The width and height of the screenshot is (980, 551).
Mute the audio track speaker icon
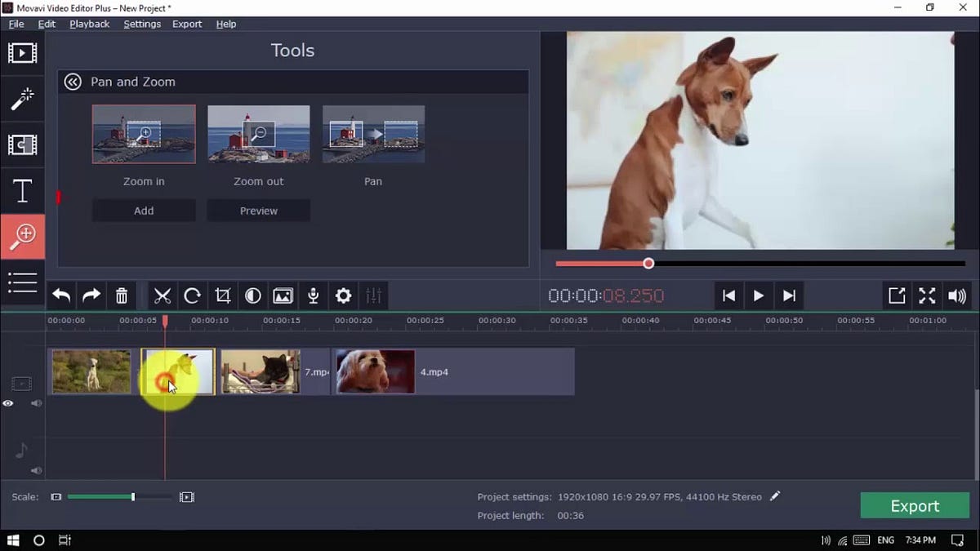tap(36, 470)
